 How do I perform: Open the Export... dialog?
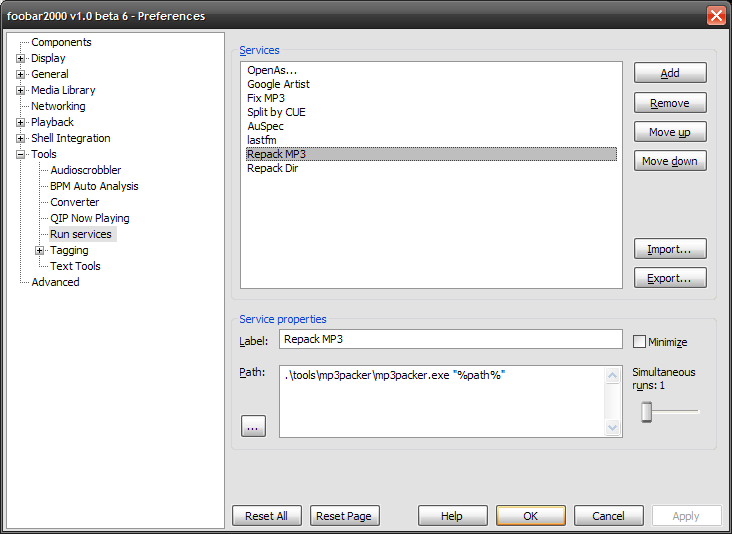pos(670,278)
